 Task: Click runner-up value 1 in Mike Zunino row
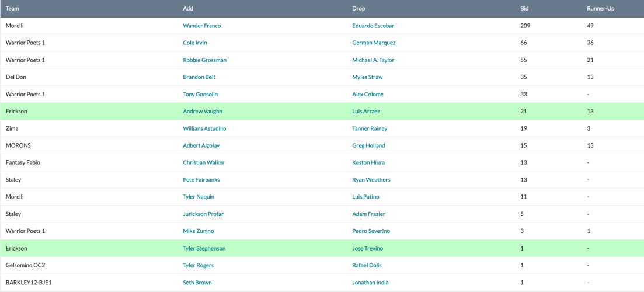coord(589,231)
